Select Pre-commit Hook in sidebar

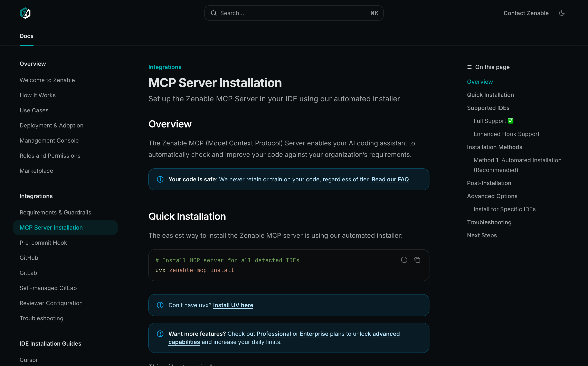[43, 243]
